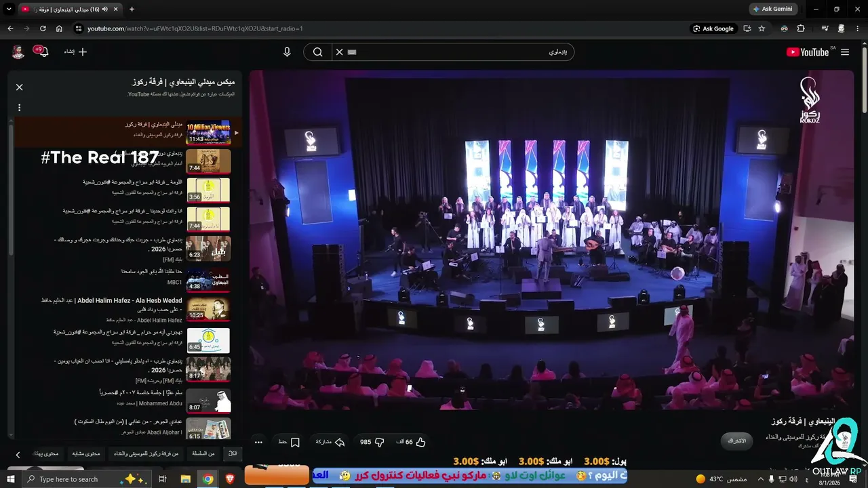Screen dimensions: 868x488
Task: Dislike the video with thumbs-down button
Action: pos(372,442)
